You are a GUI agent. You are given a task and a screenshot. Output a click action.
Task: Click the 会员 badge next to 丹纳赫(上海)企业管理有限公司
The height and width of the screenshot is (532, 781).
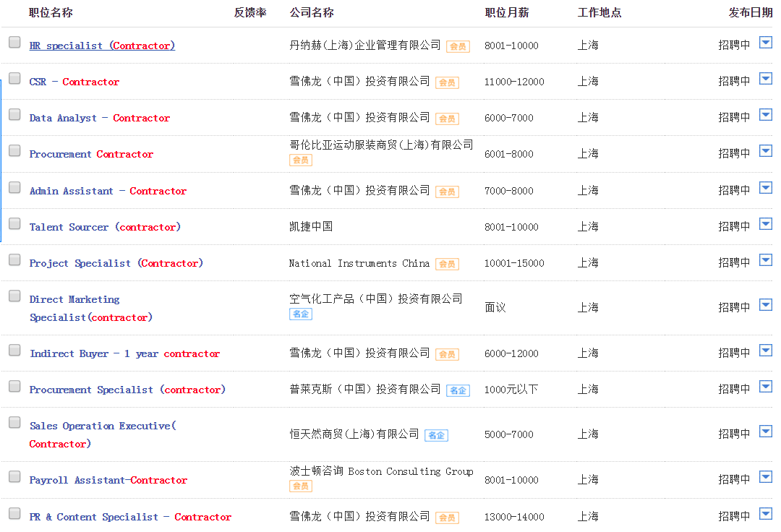point(457,46)
